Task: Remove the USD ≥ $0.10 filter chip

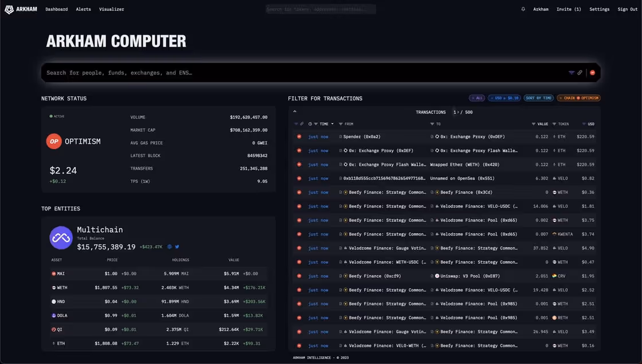Action: click(x=492, y=98)
